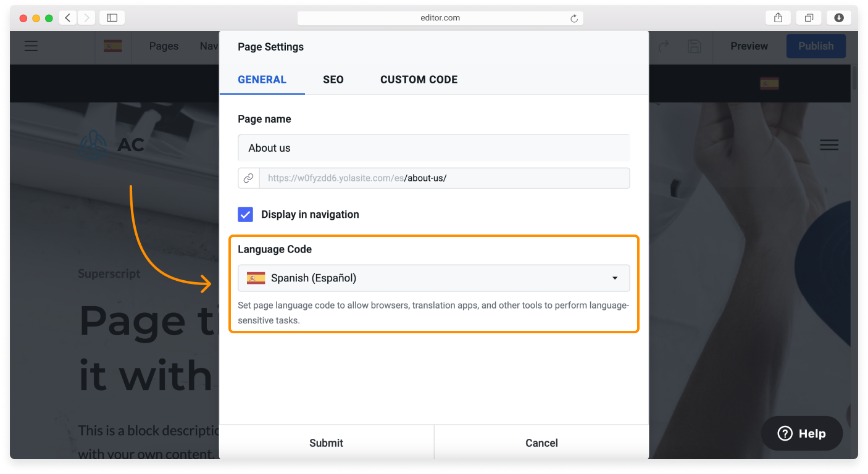Uncheck Display in navigation checkbox

(x=246, y=215)
